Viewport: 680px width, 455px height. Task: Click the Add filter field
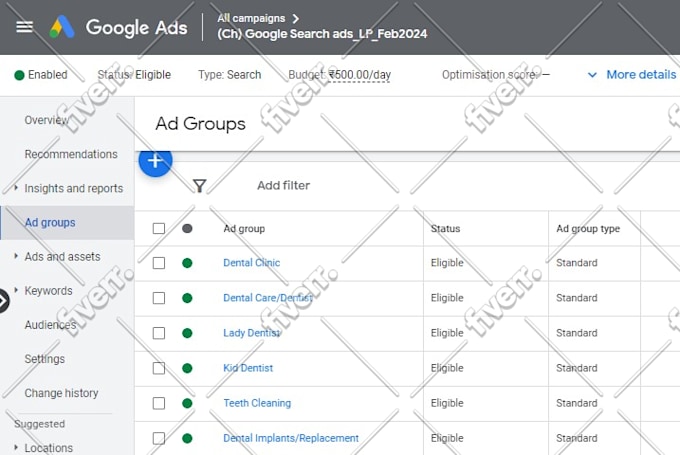coord(284,186)
